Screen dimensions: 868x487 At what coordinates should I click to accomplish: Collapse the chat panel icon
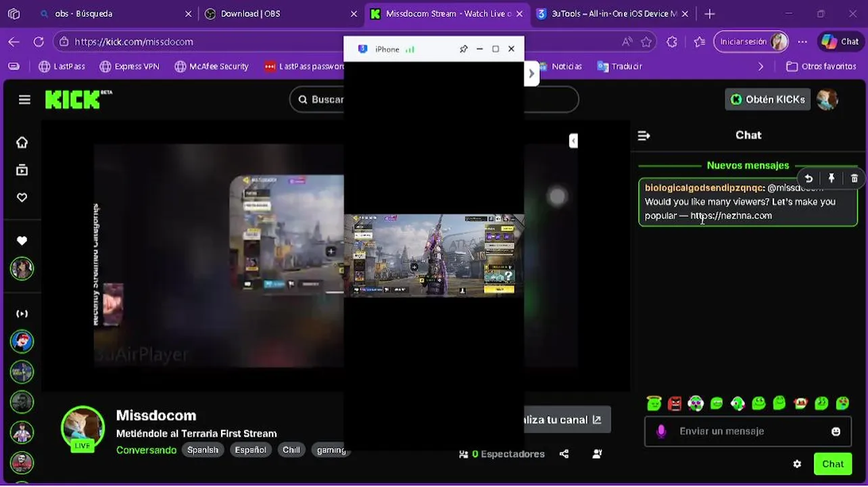(644, 135)
